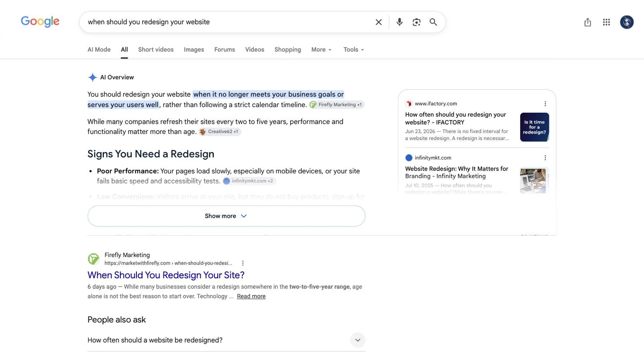644x352 pixels.
Task: Select the All results tab
Action: 124,50
